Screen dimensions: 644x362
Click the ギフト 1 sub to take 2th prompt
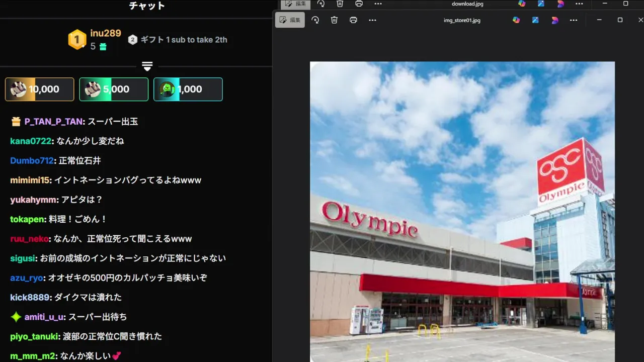click(184, 40)
